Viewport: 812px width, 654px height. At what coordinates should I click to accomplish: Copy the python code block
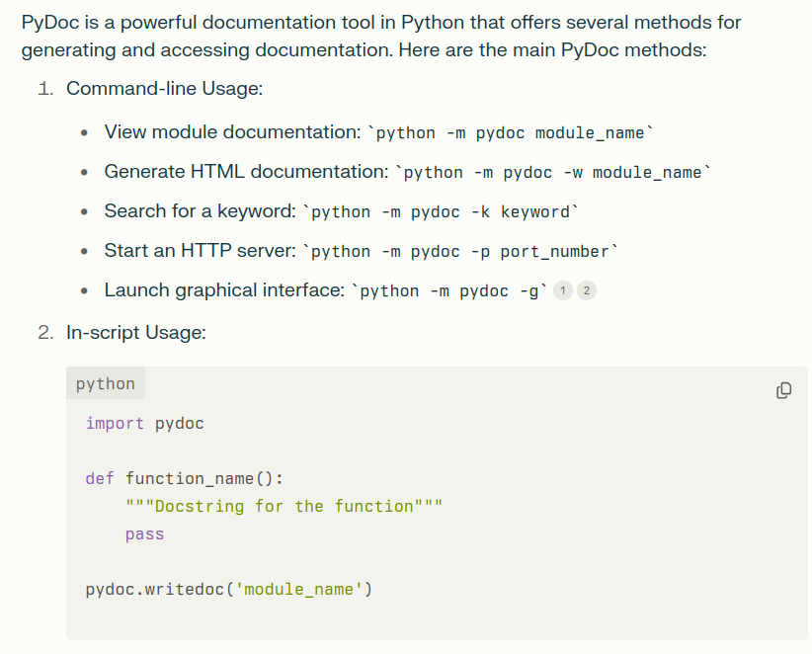[x=783, y=390]
